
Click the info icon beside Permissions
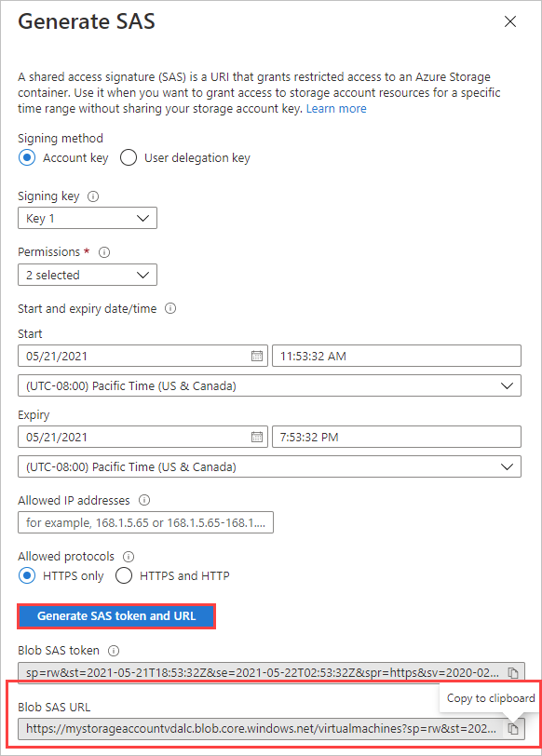[103, 251]
